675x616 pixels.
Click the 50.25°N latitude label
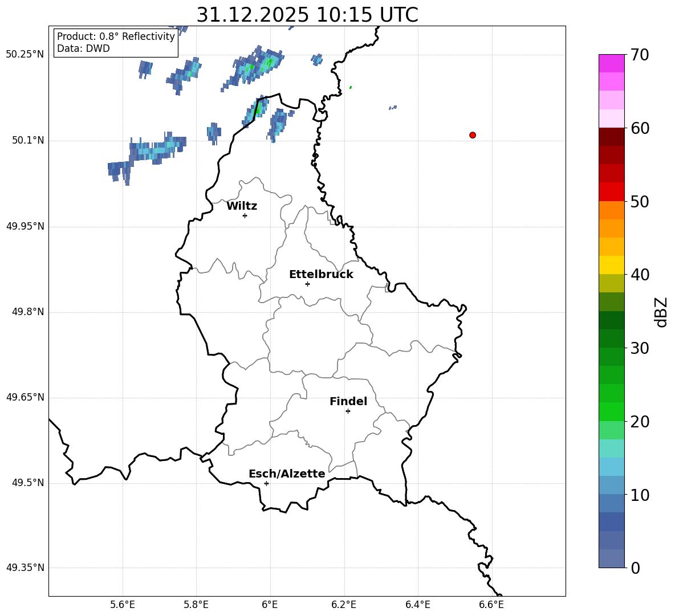click(25, 55)
